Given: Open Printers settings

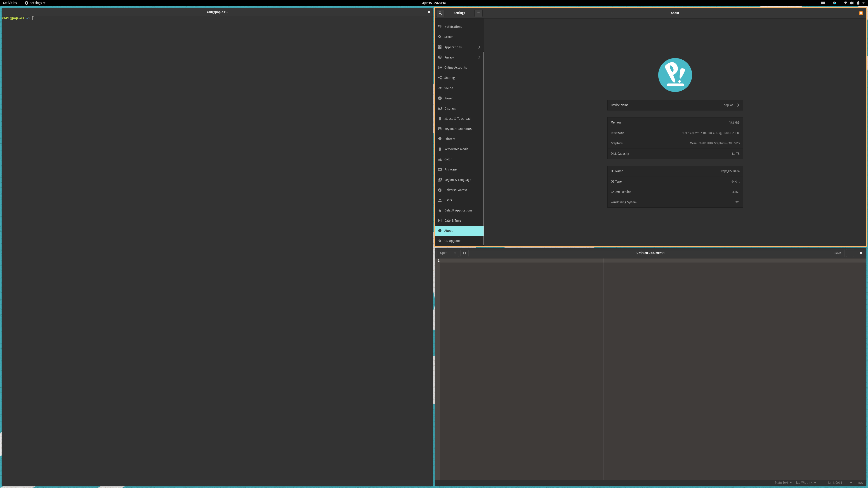Looking at the screenshot, I should (450, 139).
